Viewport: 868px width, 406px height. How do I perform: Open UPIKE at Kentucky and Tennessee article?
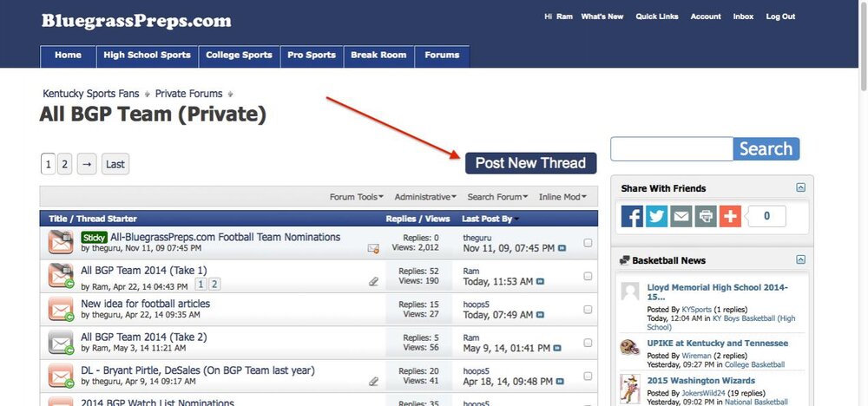[x=718, y=343]
